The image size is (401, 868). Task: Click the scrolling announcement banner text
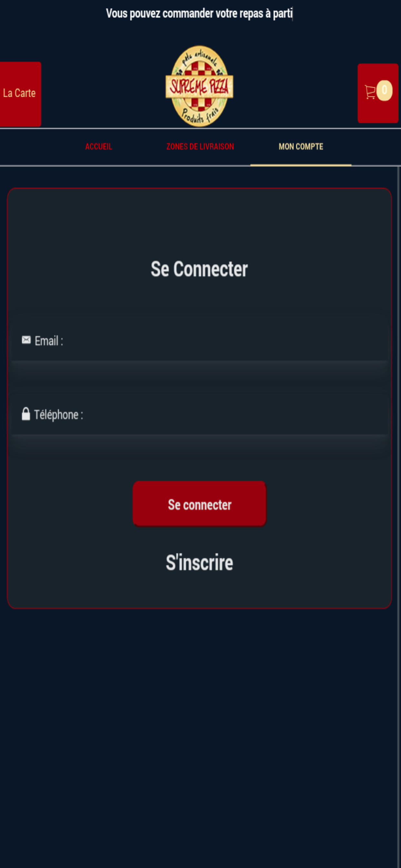(x=200, y=14)
